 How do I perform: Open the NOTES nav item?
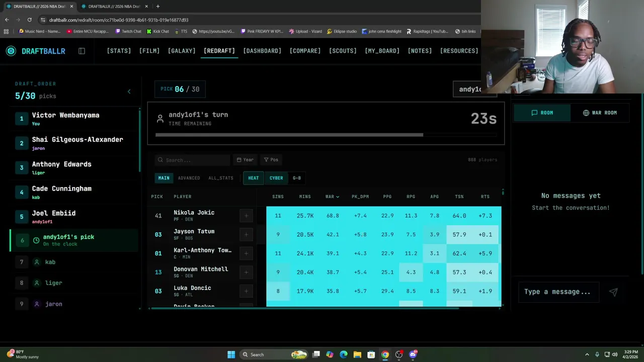pos(420,51)
